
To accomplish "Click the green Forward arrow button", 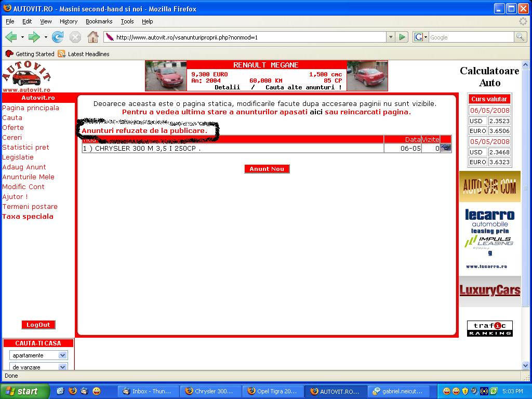I will coord(34,37).
